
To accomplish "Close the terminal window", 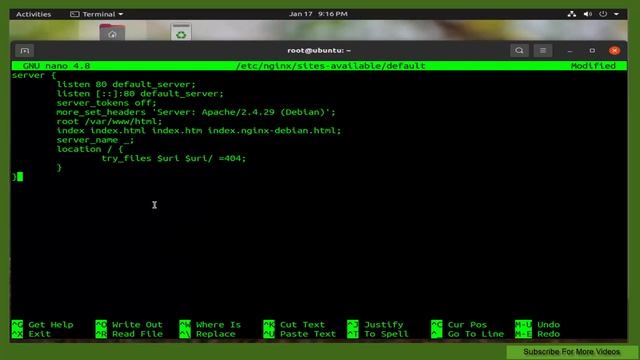I will [614, 51].
